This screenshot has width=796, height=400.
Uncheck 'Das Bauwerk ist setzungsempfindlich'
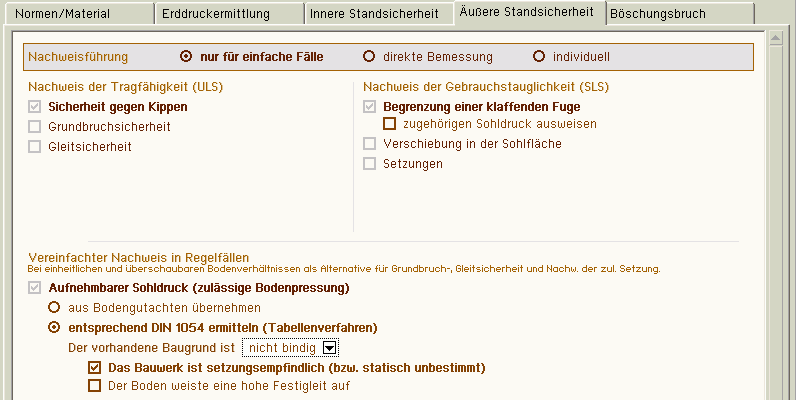[95, 367]
